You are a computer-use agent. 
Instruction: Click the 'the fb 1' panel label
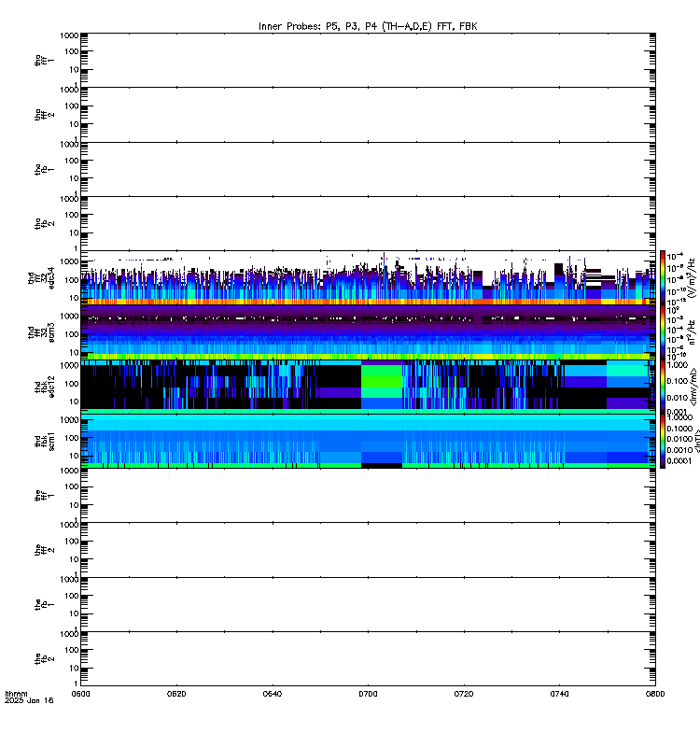(x=44, y=604)
